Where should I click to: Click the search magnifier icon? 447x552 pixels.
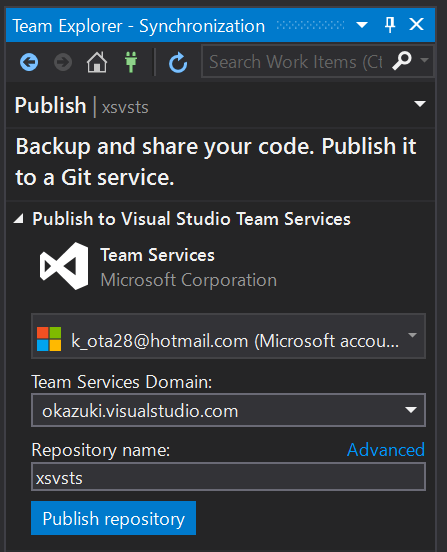pyautogui.click(x=402, y=61)
